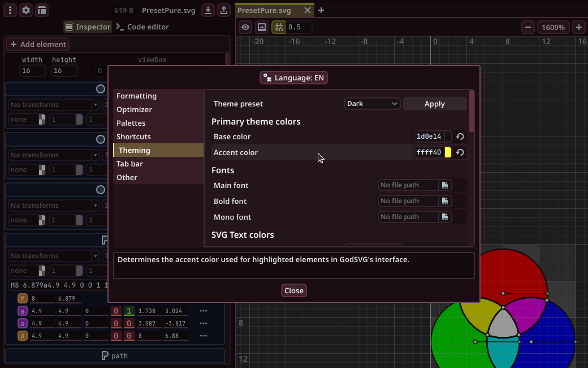Toggle the snapping grid icon

point(278,27)
